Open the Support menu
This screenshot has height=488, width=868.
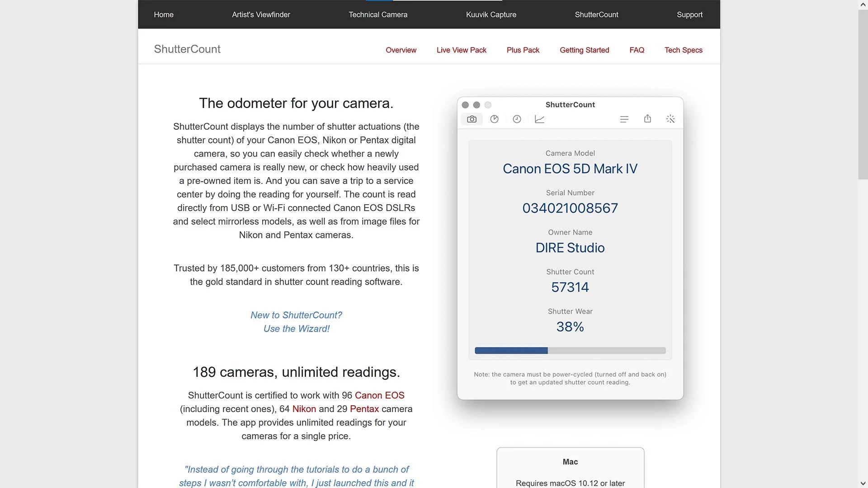(x=689, y=14)
